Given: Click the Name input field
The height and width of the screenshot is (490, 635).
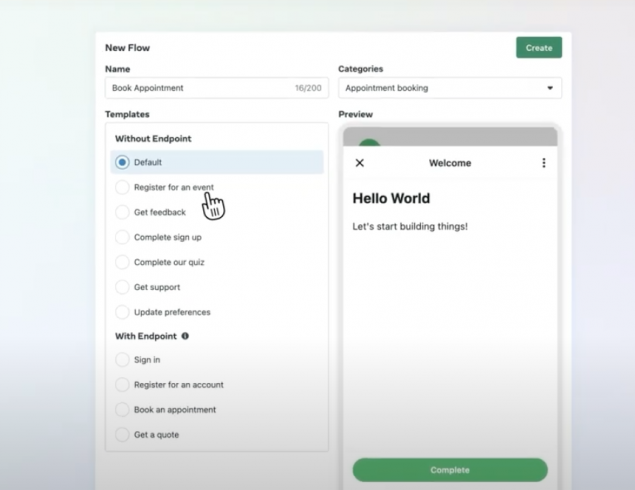Looking at the screenshot, I should pos(200,88).
